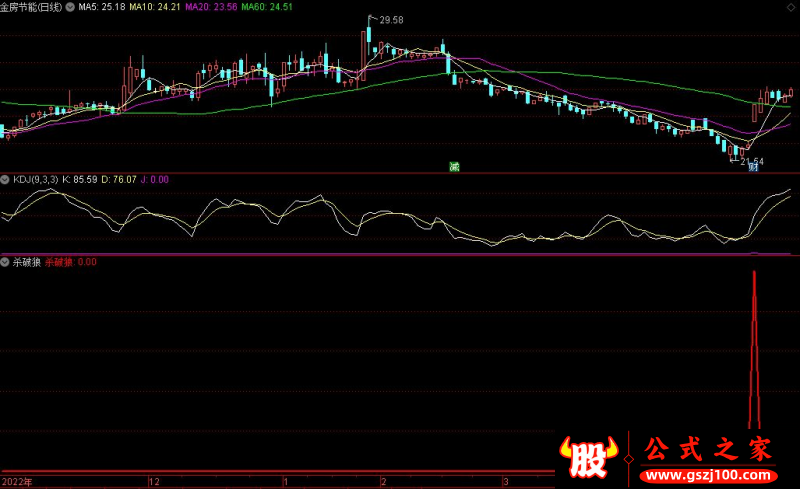Click the green MA60: 24.51 label
800x489 pixels.
[271, 6]
